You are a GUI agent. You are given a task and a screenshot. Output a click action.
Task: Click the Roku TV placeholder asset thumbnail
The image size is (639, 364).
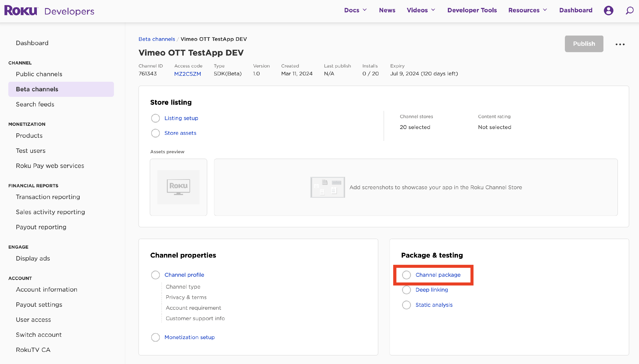(178, 187)
